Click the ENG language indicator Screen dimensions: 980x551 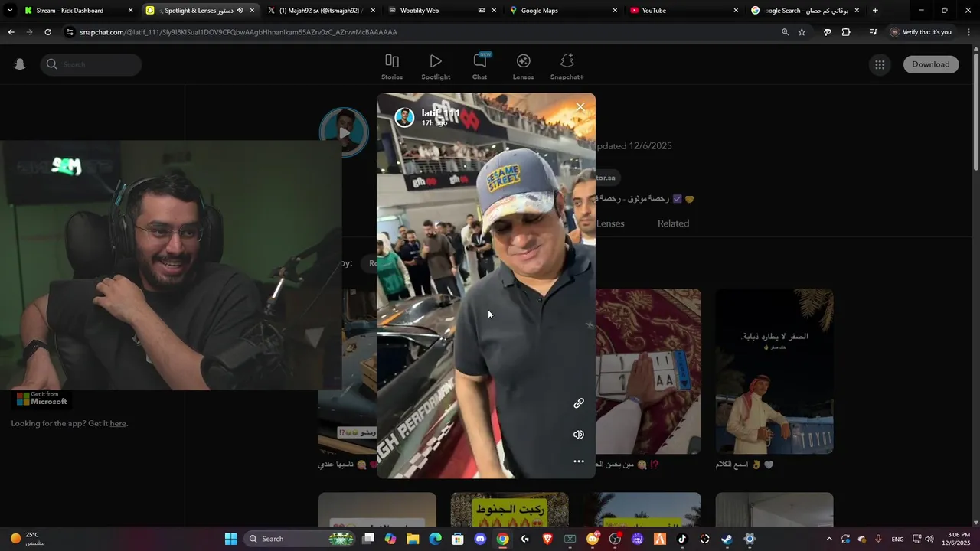[897, 539]
